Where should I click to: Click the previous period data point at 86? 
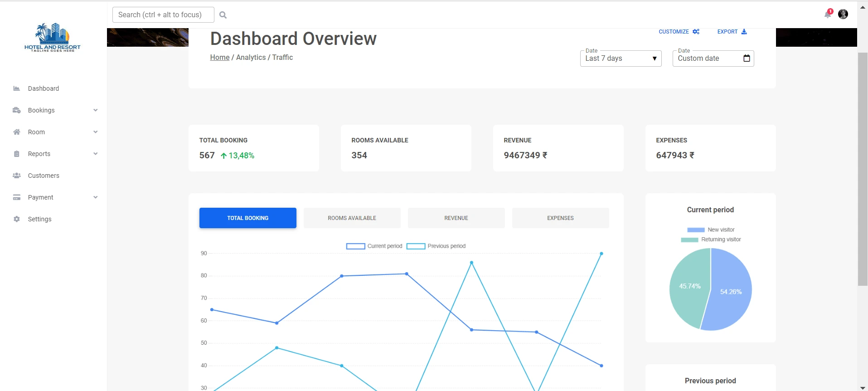coord(471,263)
